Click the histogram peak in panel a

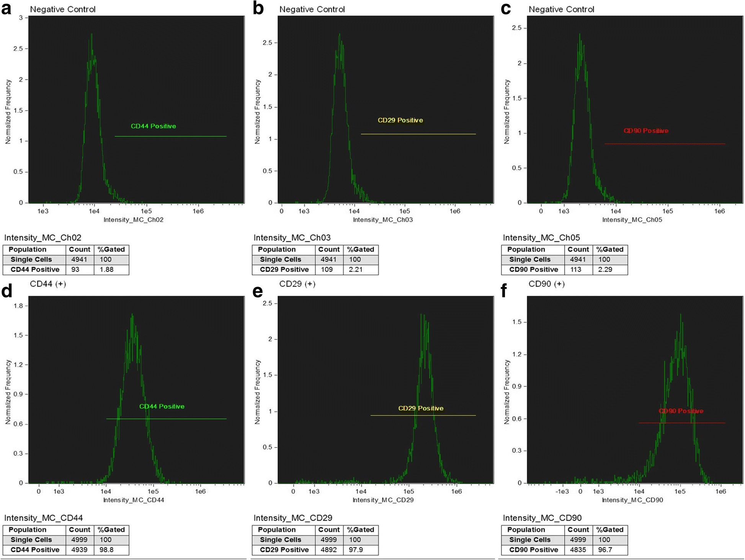pos(91,34)
